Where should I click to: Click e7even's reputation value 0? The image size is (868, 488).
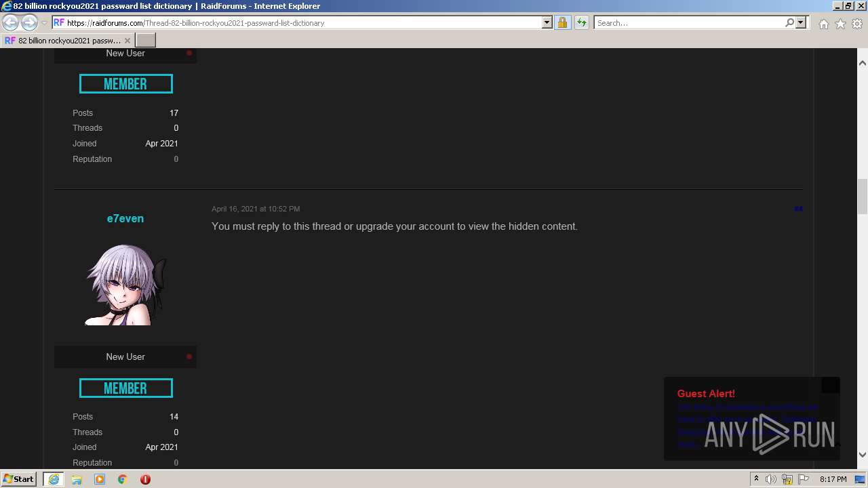coord(176,463)
